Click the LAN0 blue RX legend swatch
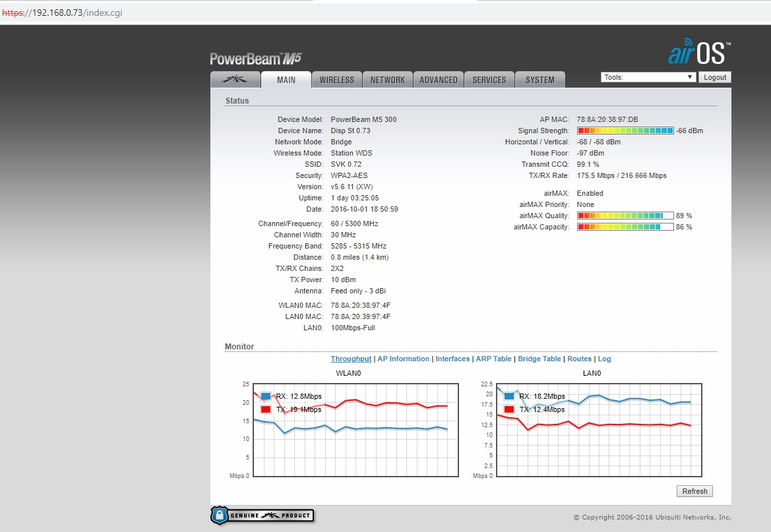 coord(509,396)
